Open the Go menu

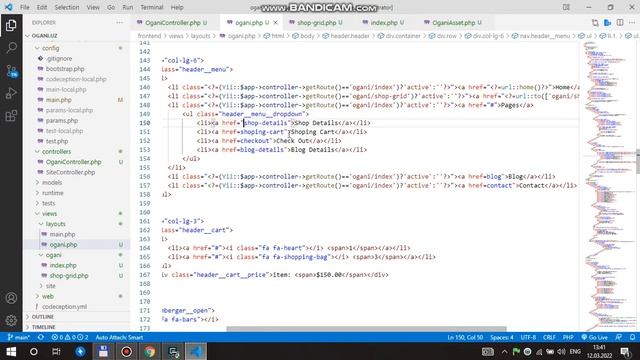[x=111, y=7]
